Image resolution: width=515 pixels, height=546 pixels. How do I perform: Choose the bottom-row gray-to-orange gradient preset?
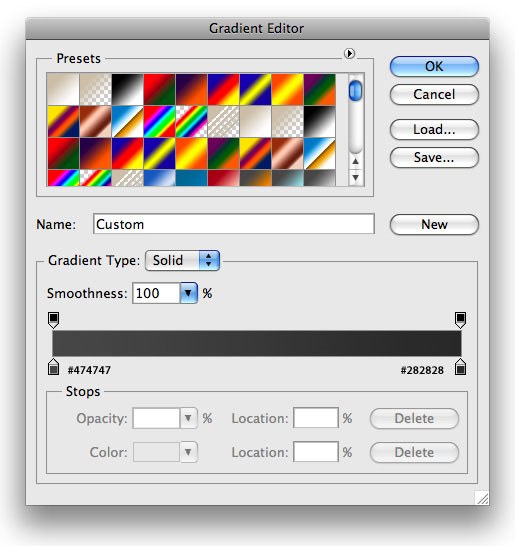[256, 178]
